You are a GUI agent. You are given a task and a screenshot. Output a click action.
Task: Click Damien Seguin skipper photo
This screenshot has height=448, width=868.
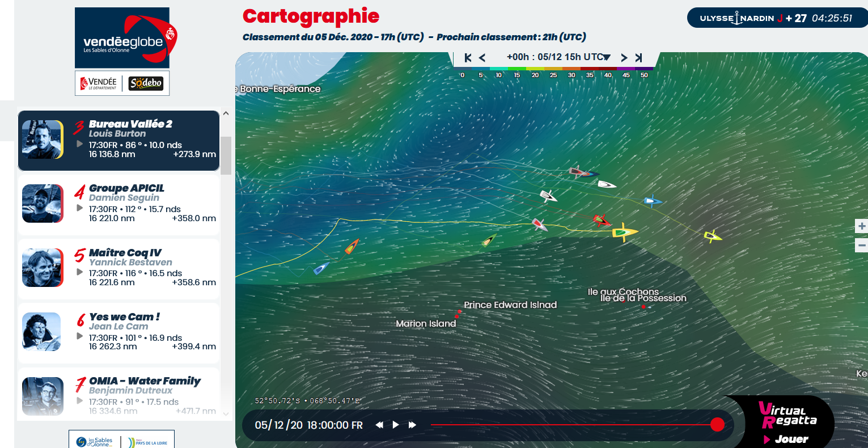tap(43, 204)
